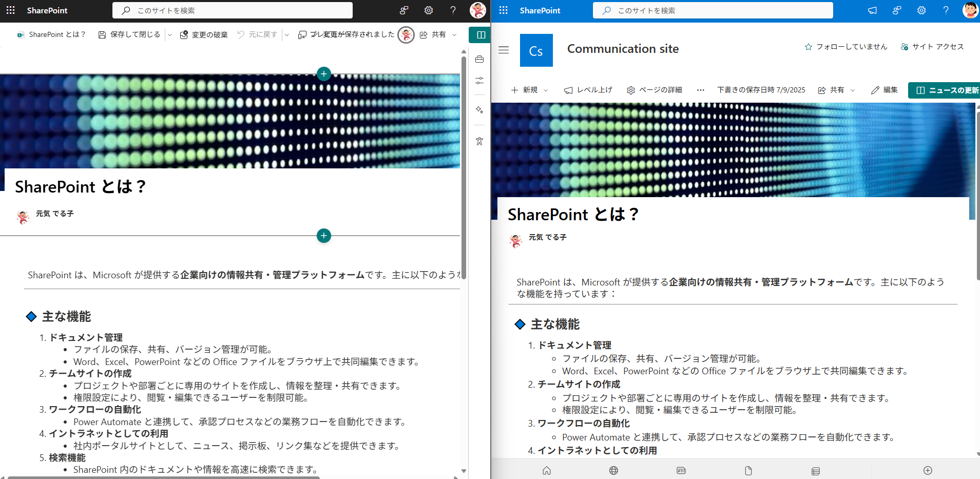Click 下書きの保存日時 7/9/2025 status text
980x479 pixels.
pos(761,90)
